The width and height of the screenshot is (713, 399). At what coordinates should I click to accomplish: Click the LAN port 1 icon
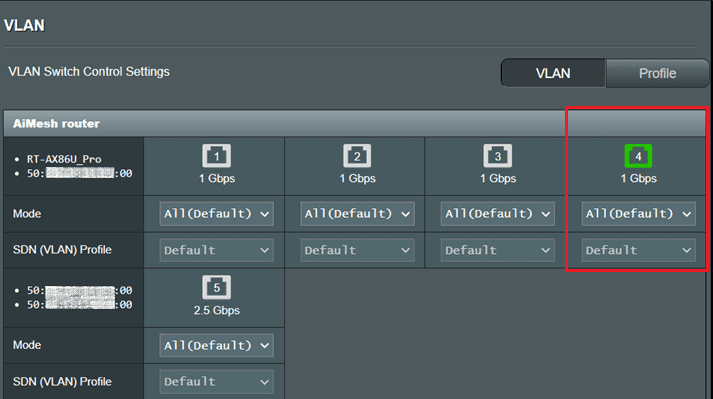(x=216, y=156)
